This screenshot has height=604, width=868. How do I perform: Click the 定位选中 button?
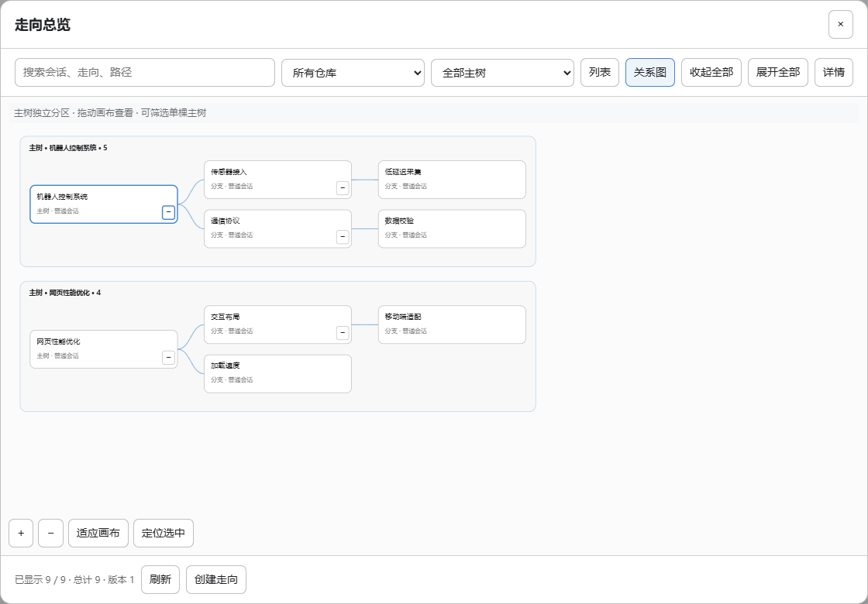(164, 534)
